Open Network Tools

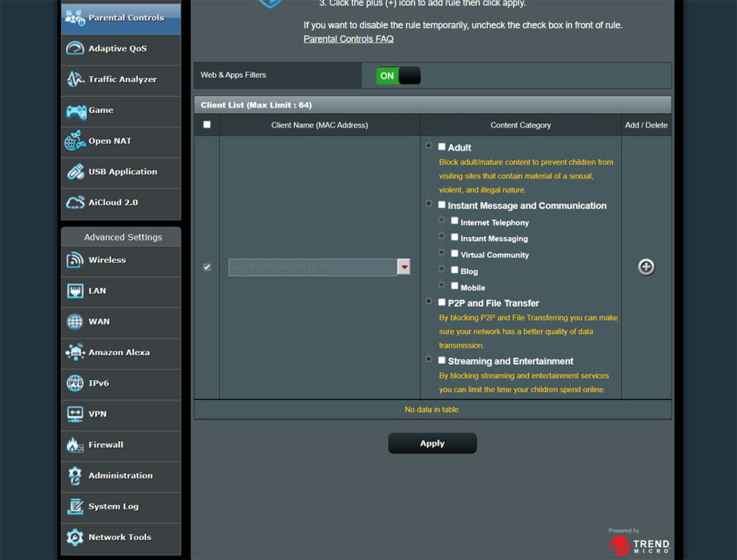coord(120,538)
